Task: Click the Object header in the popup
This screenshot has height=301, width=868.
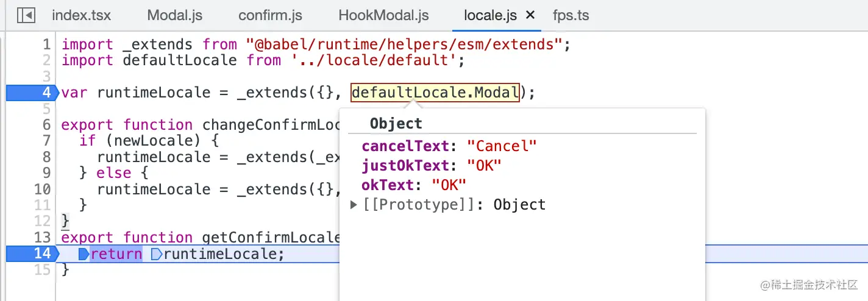Action: (396, 124)
